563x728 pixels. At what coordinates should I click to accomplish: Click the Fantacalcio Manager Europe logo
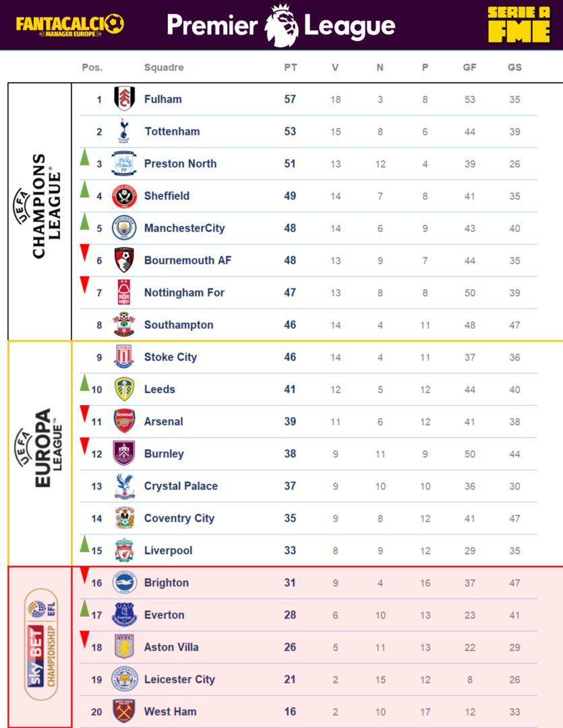70,26
